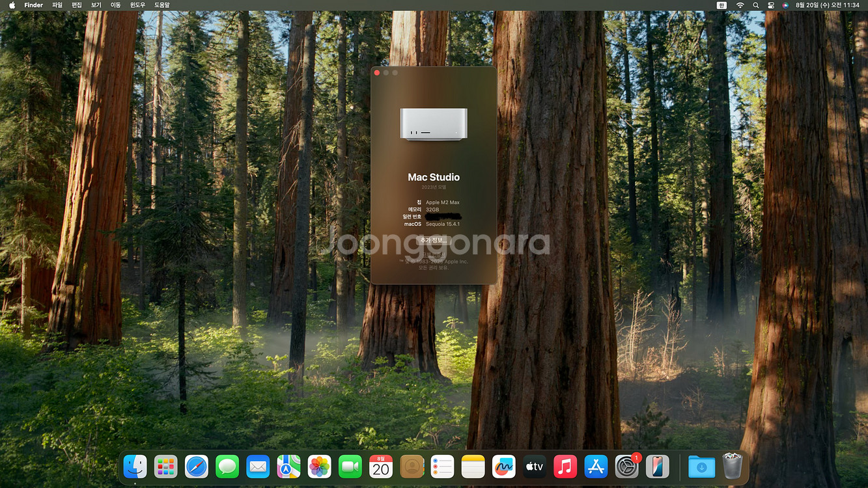Activate Siri from the menu bar
The image size is (868, 488).
786,5
